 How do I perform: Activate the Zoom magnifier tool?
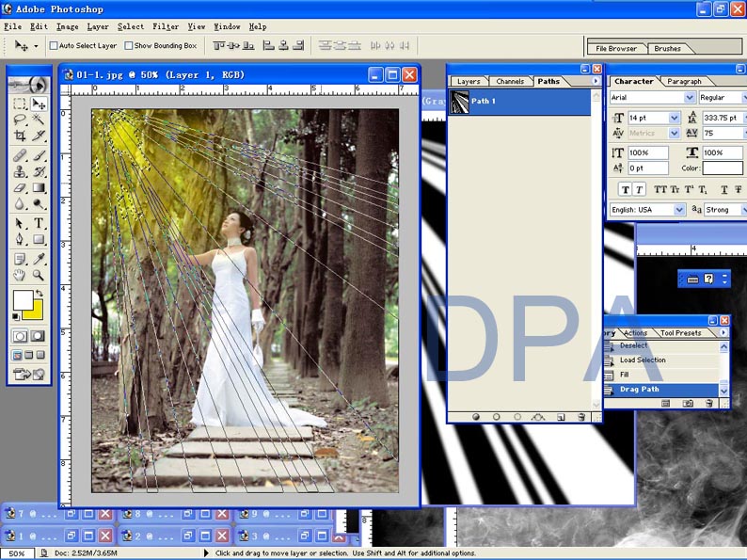[39, 275]
